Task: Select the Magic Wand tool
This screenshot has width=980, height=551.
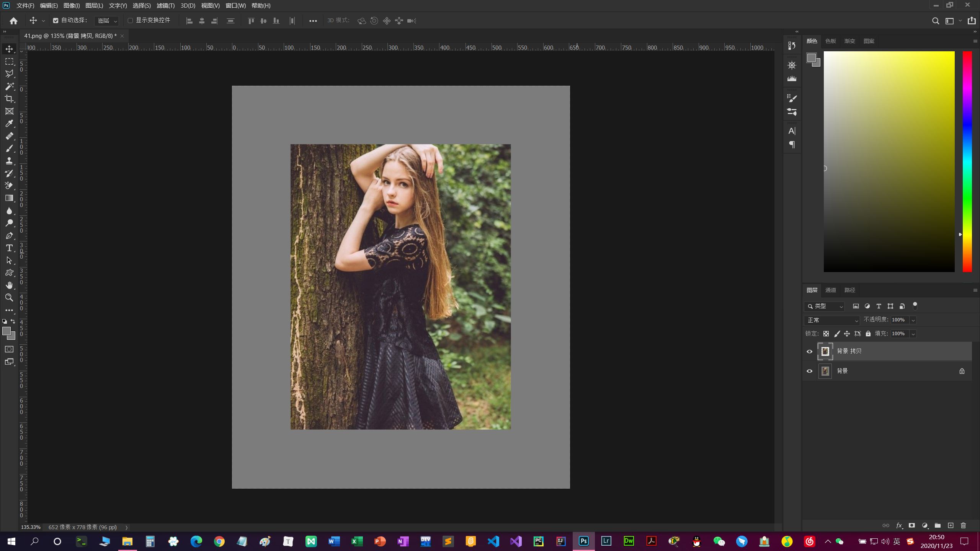Action: tap(9, 86)
